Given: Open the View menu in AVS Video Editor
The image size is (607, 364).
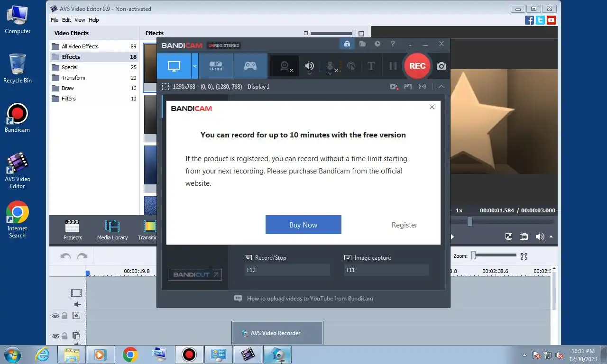Looking at the screenshot, I should click(x=80, y=20).
